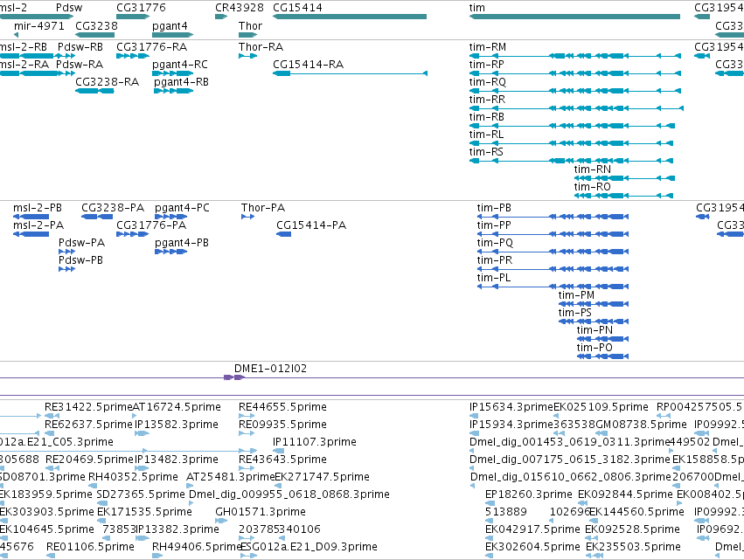
Task: Select the pgant4-RC transcript
Action: [173, 73]
